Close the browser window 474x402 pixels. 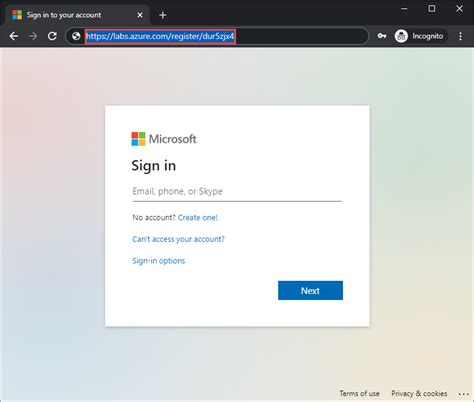coord(459,9)
